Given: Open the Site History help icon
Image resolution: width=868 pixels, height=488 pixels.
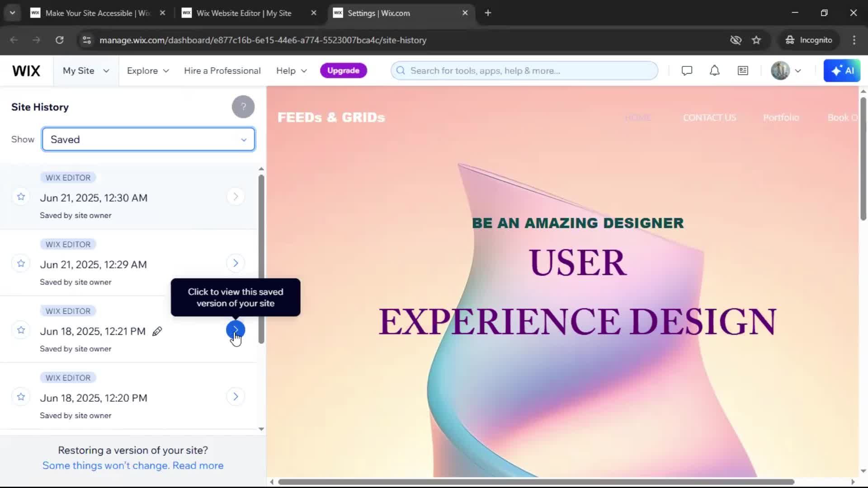Looking at the screenshot, I should [243, 107].
